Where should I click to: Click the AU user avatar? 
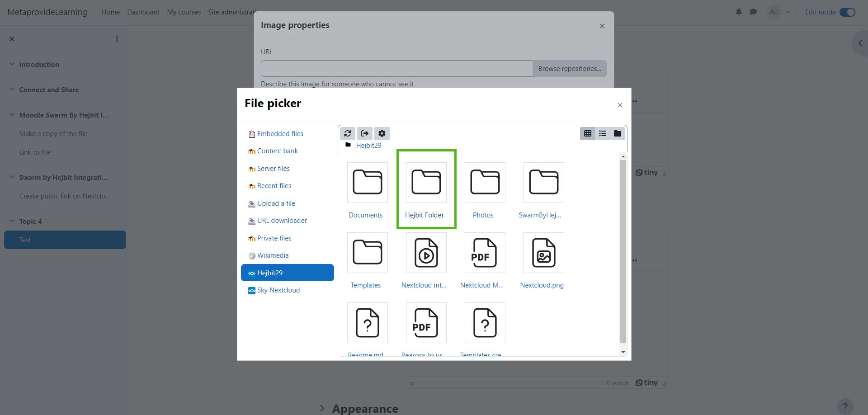click(x=774, y=12)
